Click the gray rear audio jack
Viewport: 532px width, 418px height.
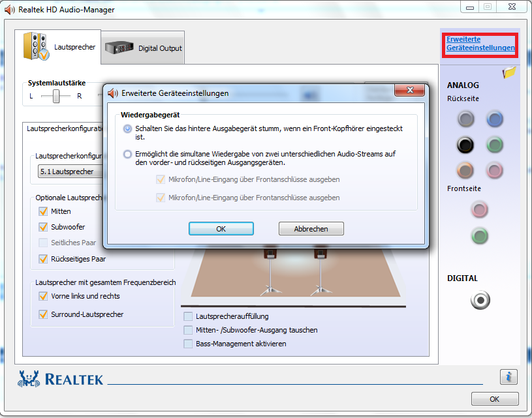point(465,119)
